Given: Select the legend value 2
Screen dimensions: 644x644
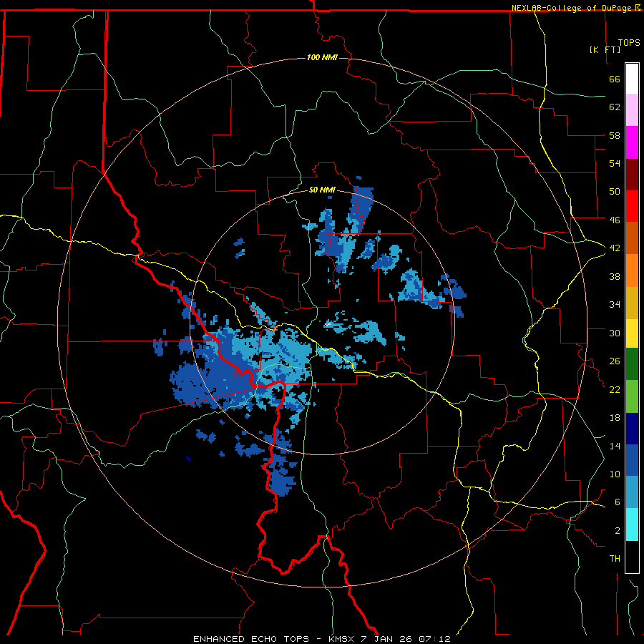Looking at the screenshot, I should [x=618, y=531].
